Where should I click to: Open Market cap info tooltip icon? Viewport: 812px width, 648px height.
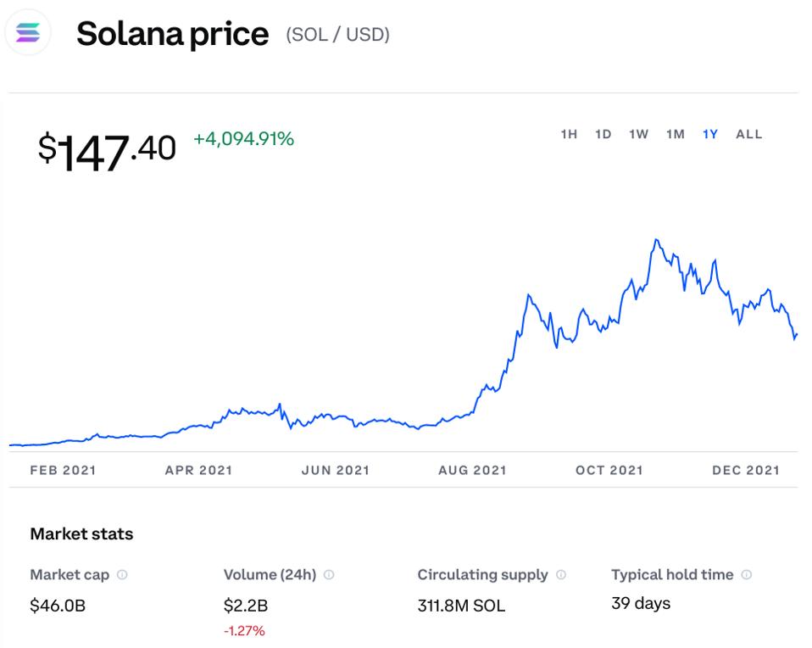tap(123, 575)
